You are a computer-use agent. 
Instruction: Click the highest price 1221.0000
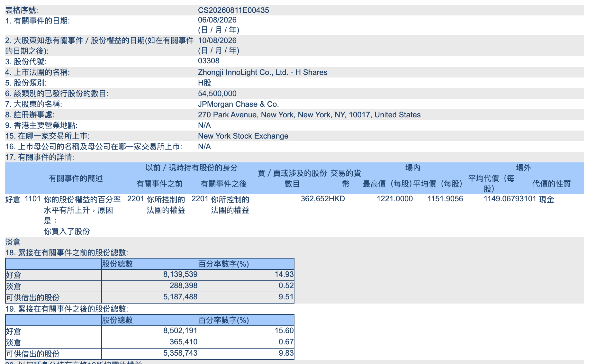point(395,199)
